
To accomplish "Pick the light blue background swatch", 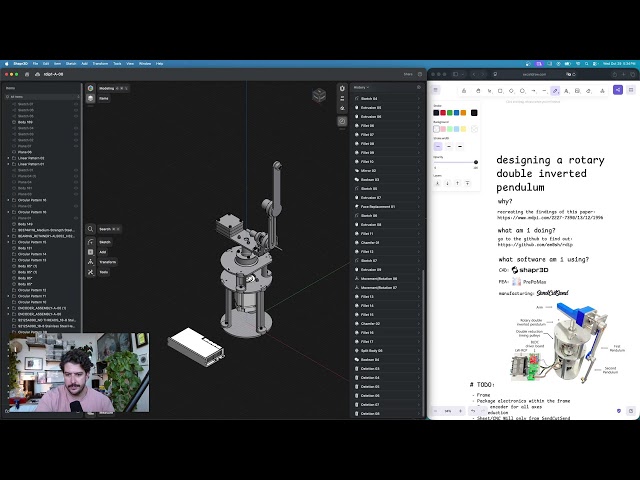I will point(456,129).
